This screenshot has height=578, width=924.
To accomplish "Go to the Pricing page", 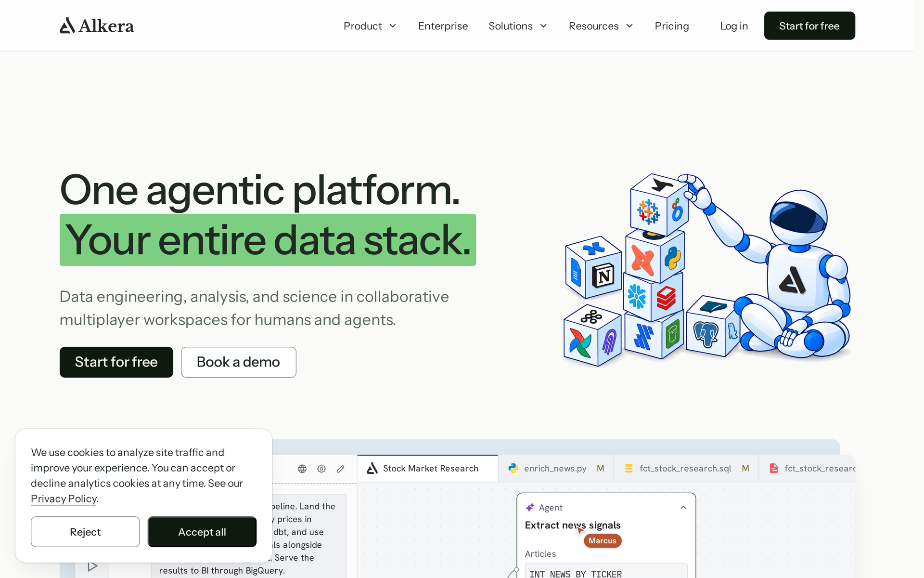I will [x=672, y=26].
